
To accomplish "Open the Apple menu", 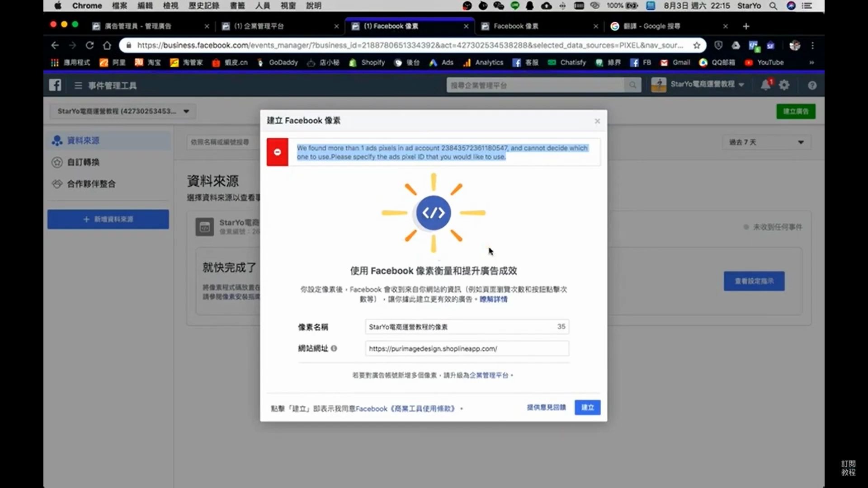I will click(58, 6).
